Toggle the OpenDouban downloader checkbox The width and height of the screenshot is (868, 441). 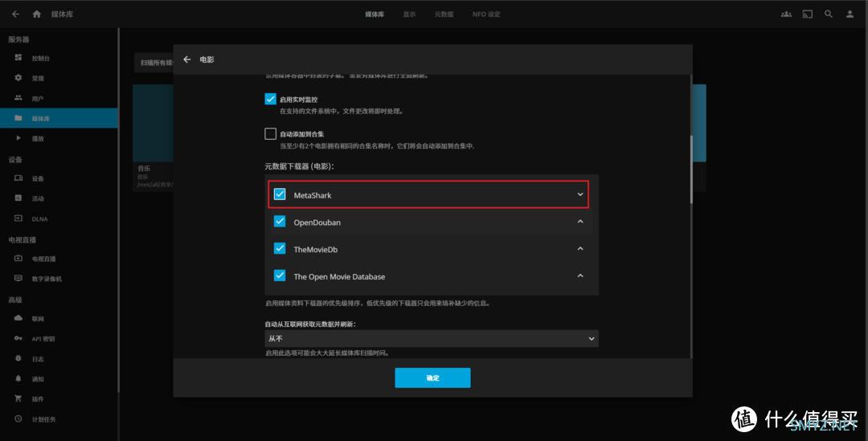280,222
